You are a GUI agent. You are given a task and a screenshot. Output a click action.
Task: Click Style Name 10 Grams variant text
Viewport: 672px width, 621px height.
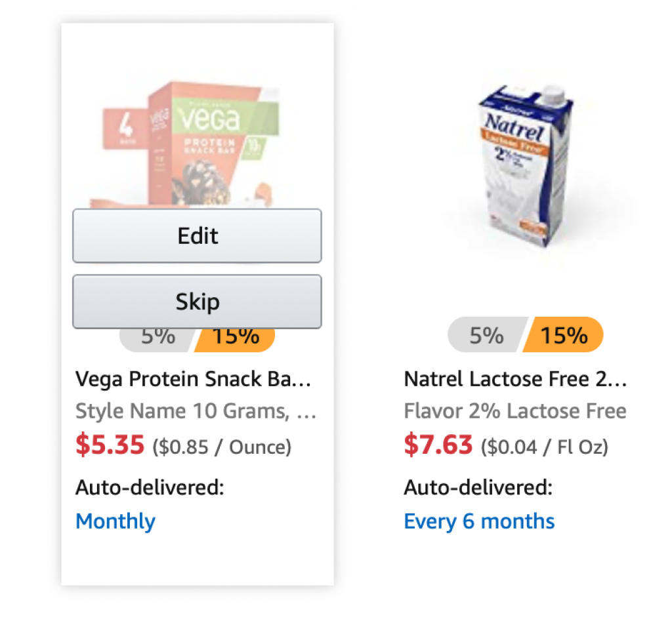(x=196, y=411)
